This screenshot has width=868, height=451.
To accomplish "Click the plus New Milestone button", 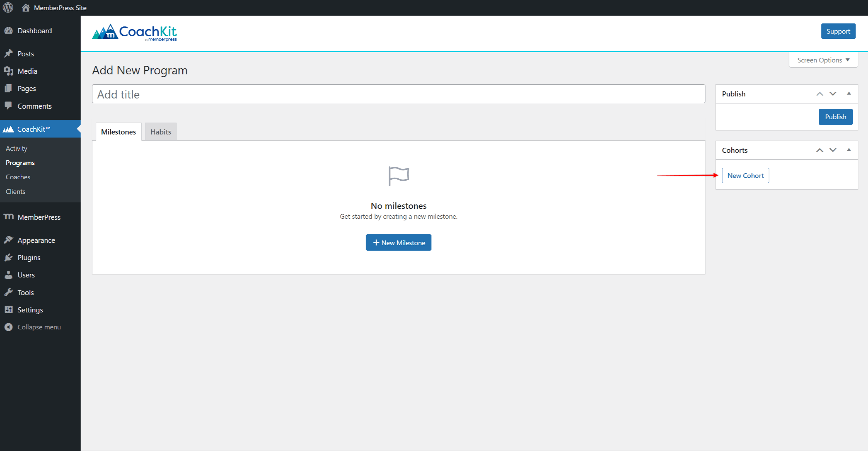I will (x=399, y=242).
